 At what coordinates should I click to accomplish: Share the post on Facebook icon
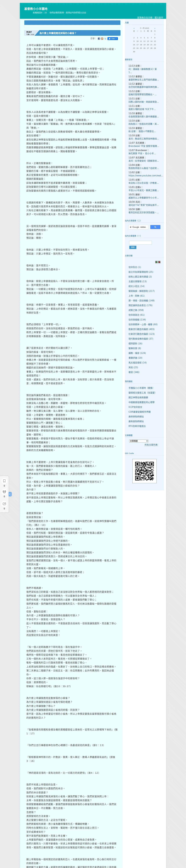click(x=99, y=39)
